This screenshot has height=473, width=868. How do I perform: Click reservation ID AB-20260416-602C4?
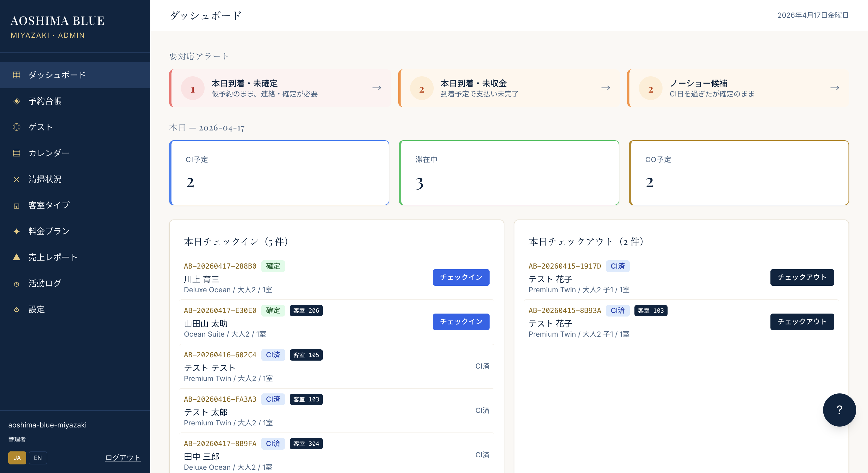coord(220,355)
